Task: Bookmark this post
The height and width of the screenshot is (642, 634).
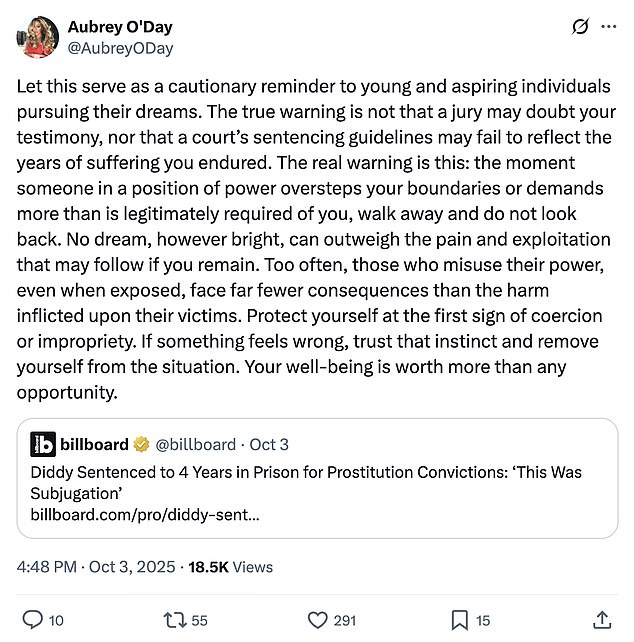Action: point(457,620)
